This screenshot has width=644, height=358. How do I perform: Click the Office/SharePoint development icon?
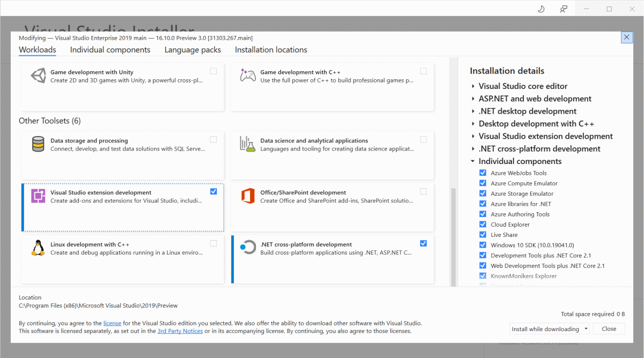(x=247, y=196)
